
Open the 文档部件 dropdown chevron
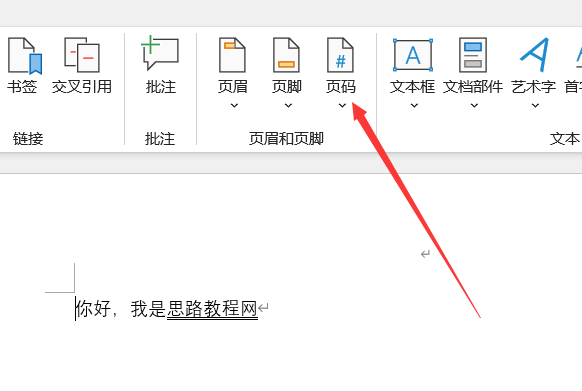point(474,105)
